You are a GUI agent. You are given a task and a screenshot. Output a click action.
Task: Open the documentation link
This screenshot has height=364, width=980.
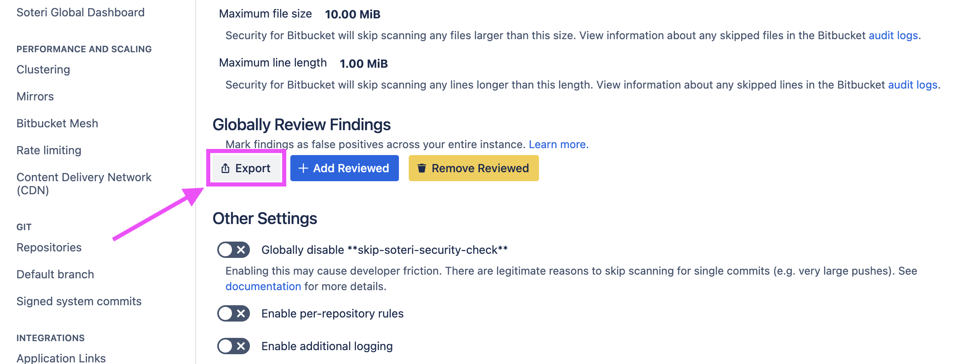tap(263, 286)
